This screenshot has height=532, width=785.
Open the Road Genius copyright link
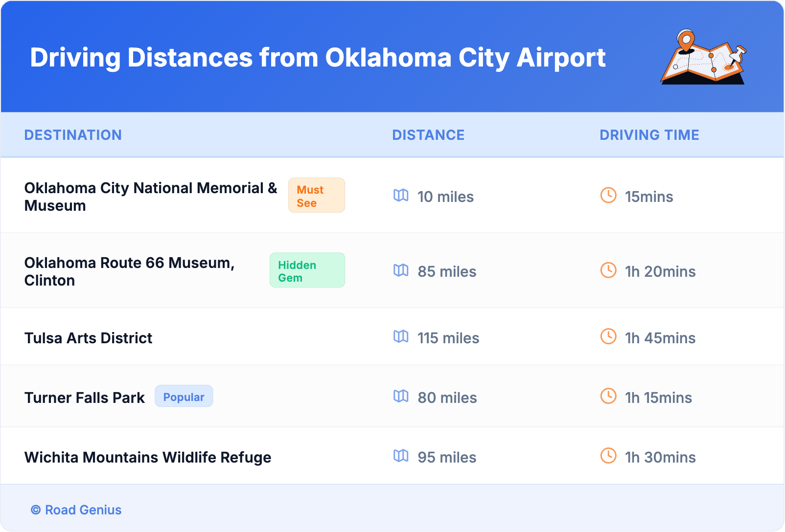pyautogui.click(x=76, y=510)
